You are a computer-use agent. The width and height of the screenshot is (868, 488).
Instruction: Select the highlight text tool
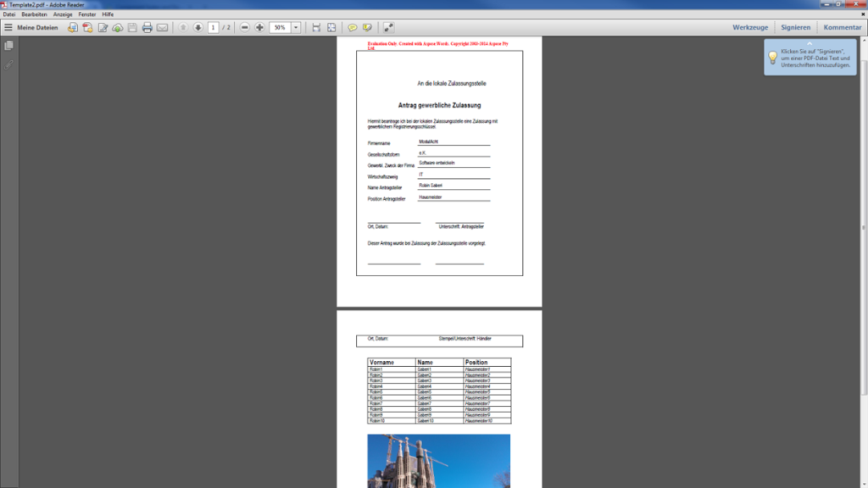coord(367,27)
